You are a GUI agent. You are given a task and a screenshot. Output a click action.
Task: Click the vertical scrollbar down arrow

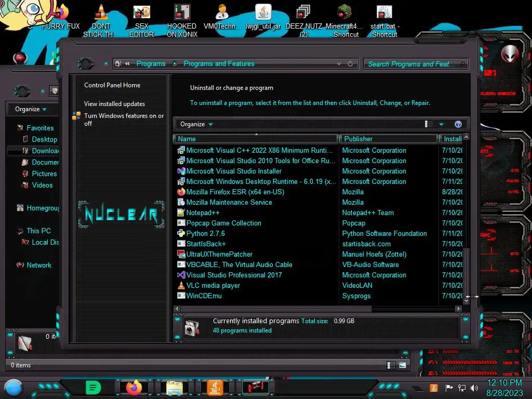[x=466, y=301]
